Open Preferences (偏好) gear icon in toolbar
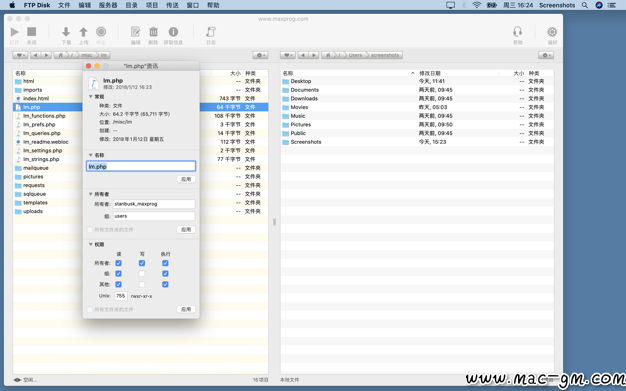This screenshot has width=626, height=391. pos(552,32)
